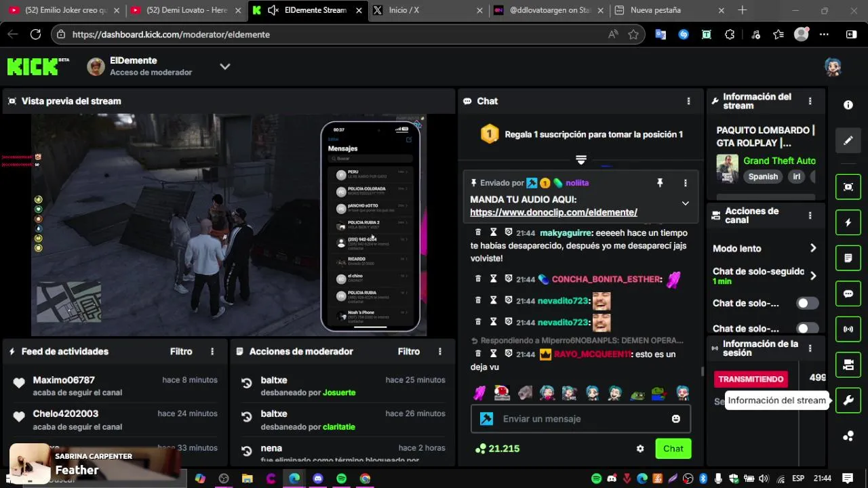Click the pencil edit sidebar icon

(848, 140)
